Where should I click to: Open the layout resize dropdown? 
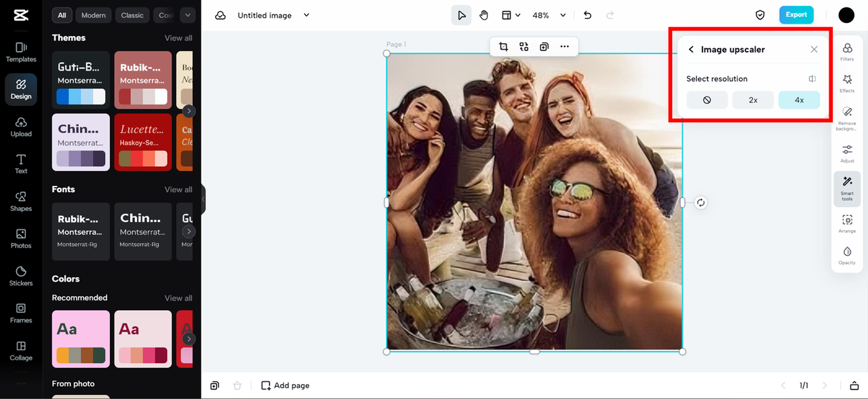[511, 15]
